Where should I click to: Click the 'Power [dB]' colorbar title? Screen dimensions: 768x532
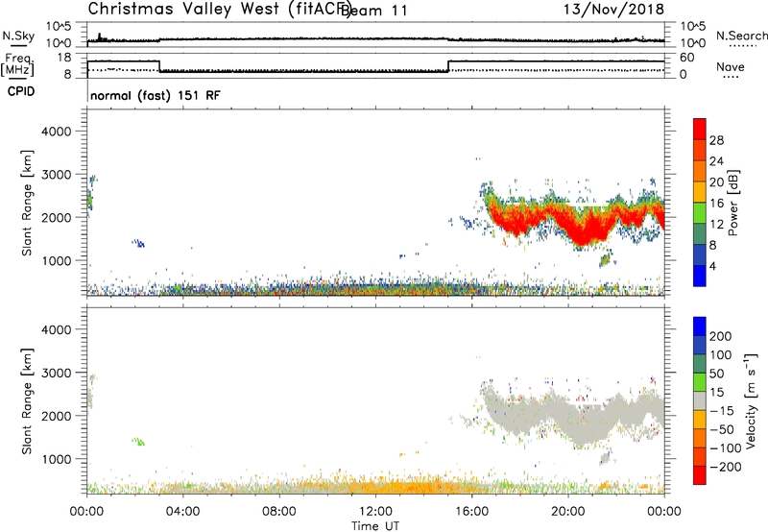(733, 203)
